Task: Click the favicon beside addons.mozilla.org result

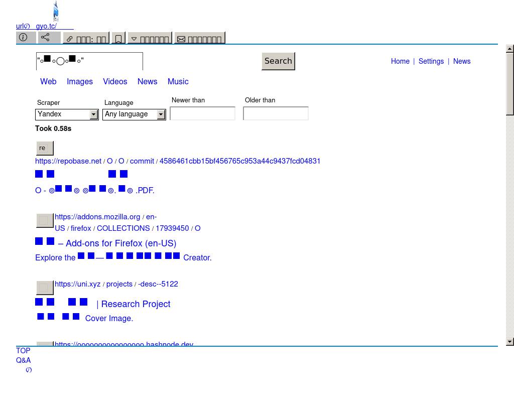Action: click(44, 221)
